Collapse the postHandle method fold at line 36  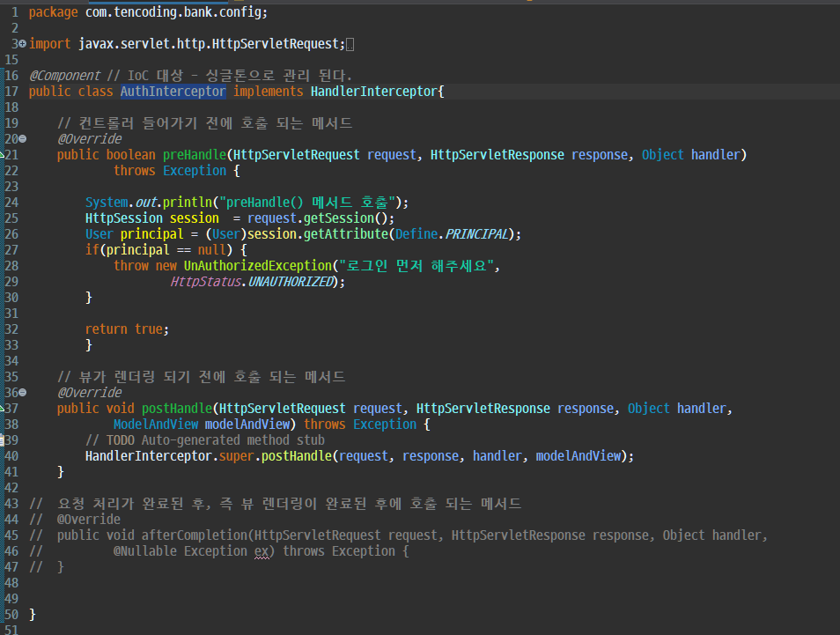(23, 392)
